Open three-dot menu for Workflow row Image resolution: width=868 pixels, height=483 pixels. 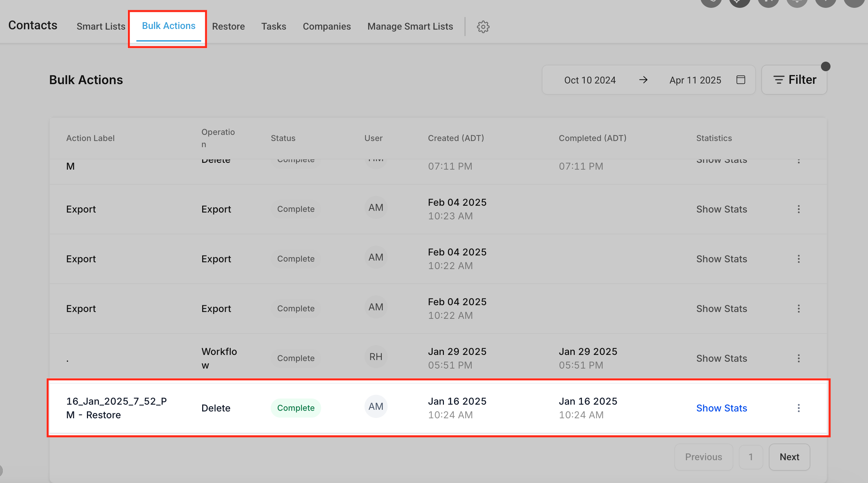(798, 358)
